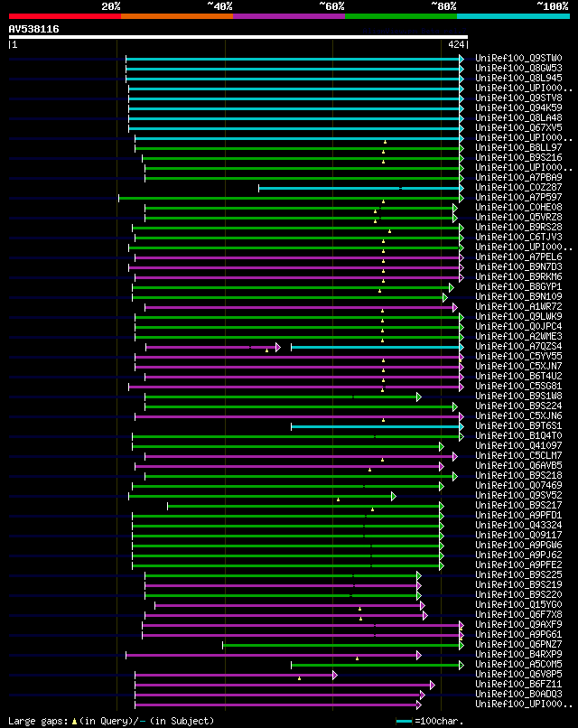The width and height of the screenshot is (578, 728).
Task: Click the green alignment bar for UniRef100_Q9SV52
Action: coord(262,496)
